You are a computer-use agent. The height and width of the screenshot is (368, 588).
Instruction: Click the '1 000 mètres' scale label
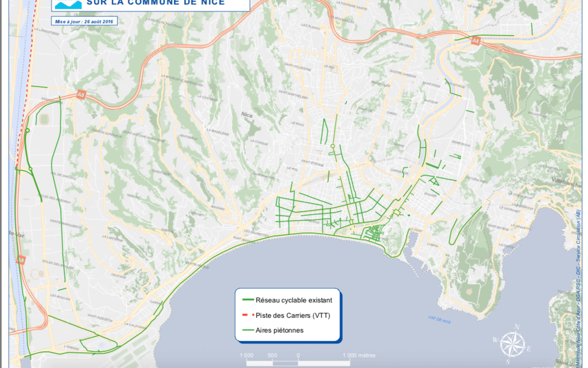pos(359,355)
